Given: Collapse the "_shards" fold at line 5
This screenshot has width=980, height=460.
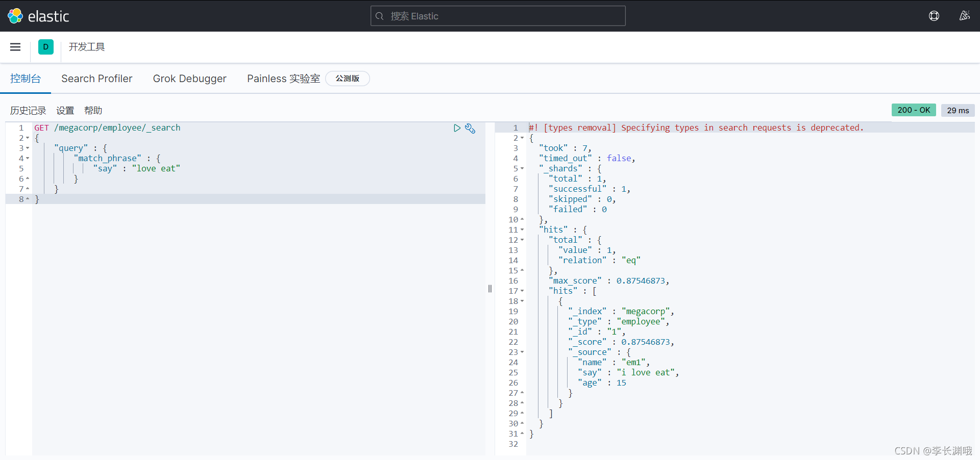Looking at the screenshot, I should pyautogui.click(x=522, y=169).
